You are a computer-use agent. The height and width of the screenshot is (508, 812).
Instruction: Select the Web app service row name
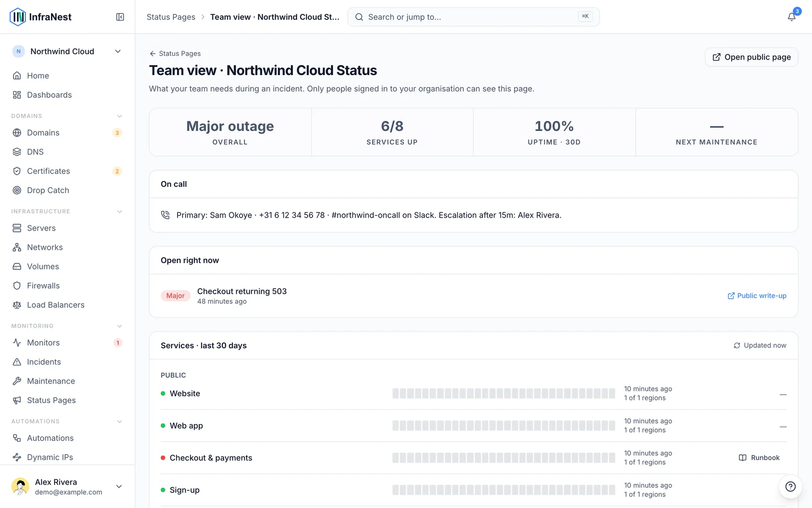pos(186,426)
